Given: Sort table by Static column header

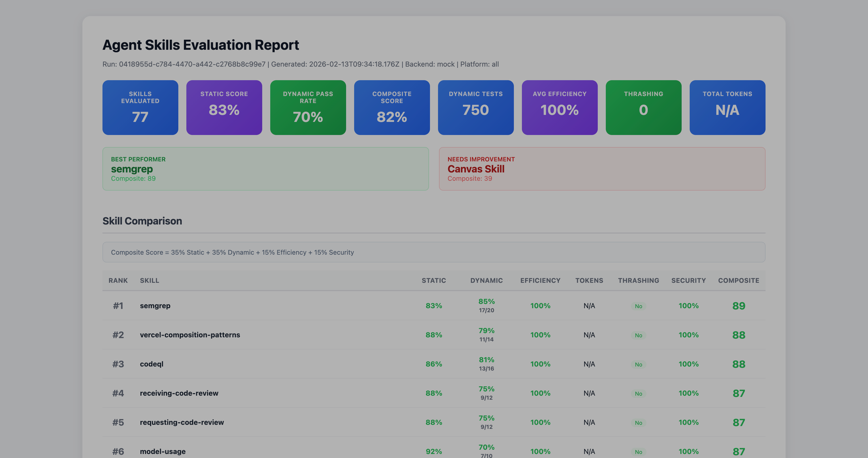Looking at the screenshot, I should 433,281.
